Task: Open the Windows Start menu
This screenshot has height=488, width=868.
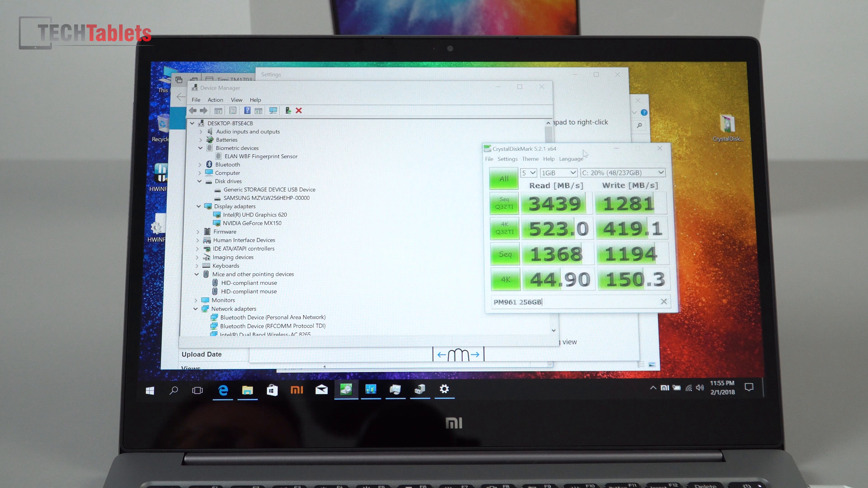Action: coord(150,391)
